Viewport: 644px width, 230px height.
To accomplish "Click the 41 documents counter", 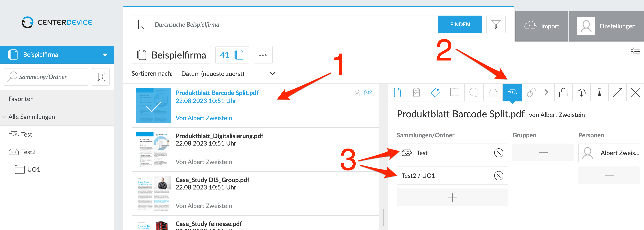I will coord(232,55).
